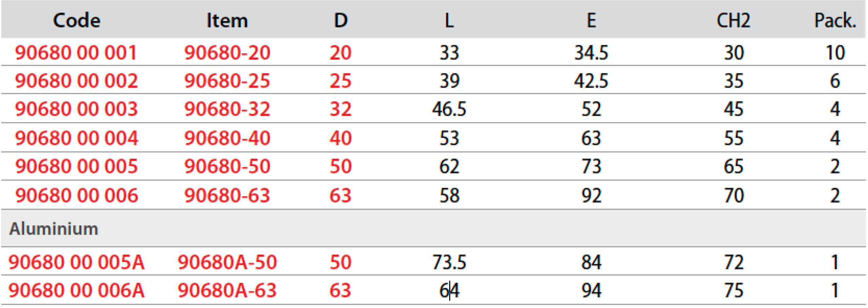Open item 90680-63 link

pyautogui.click(x=227, y=196)
